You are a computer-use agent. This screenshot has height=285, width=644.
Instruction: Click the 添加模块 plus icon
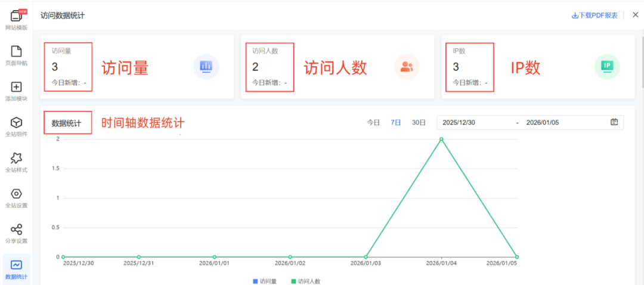click(16, 87)
